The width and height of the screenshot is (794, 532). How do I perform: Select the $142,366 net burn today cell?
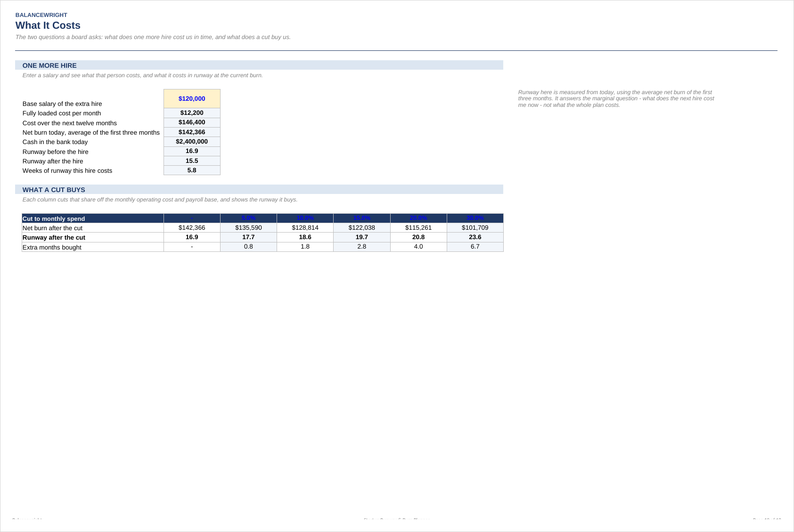point(192,132)
